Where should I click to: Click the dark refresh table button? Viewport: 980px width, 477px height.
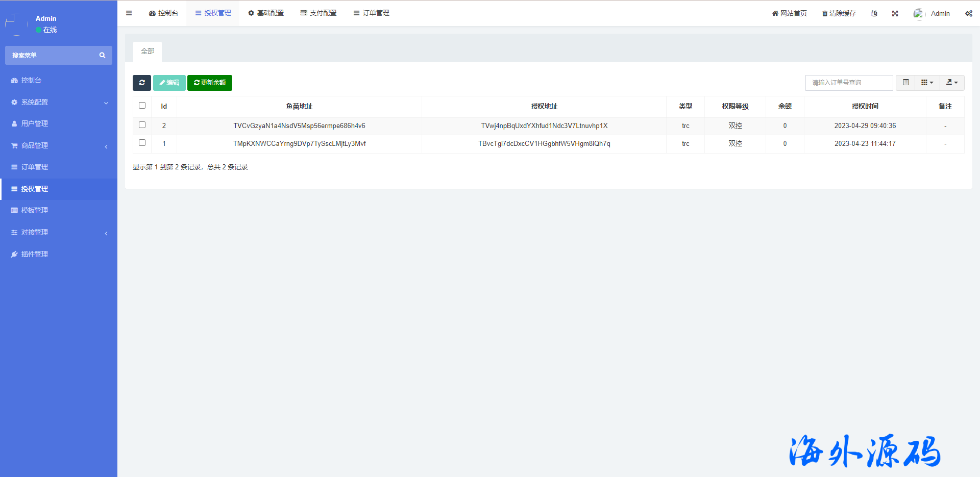[142, 83]
